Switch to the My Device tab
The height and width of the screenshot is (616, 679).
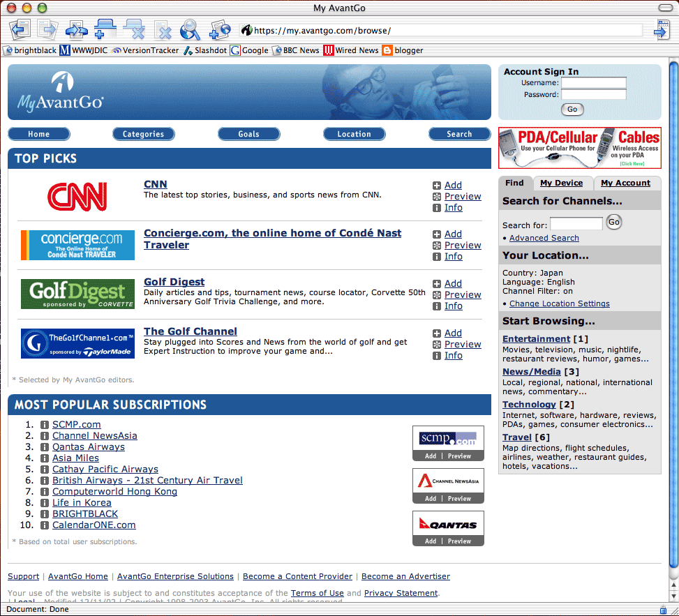pos(561,183)
